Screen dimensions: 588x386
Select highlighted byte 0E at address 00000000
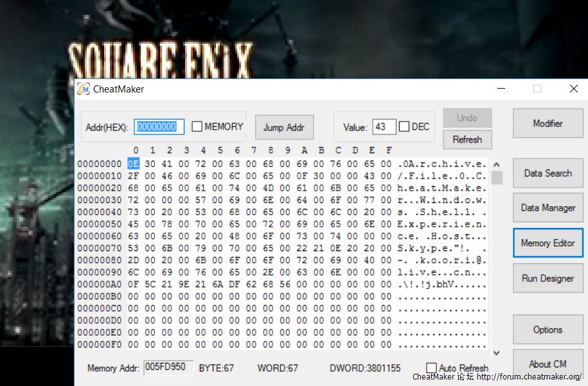point(133,164)
